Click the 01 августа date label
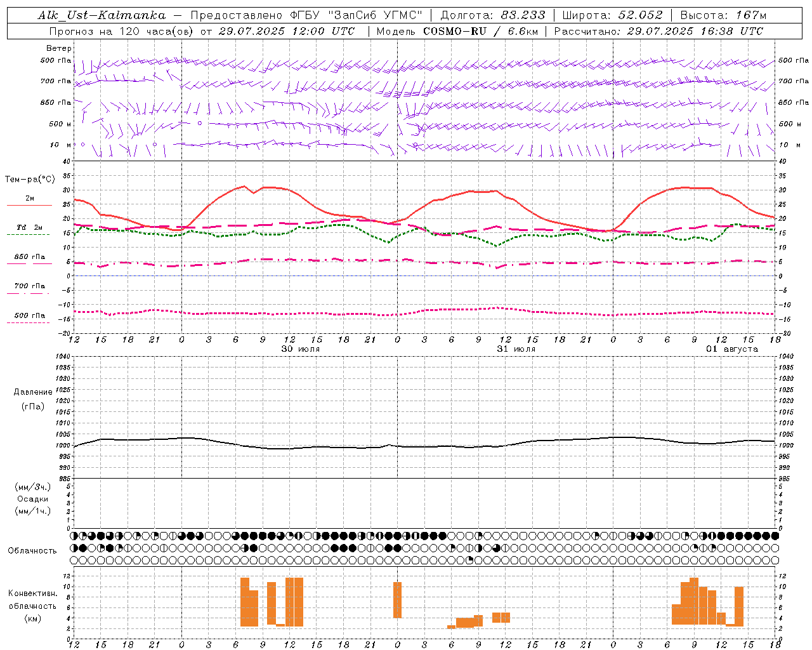Viewport: 812px width, 650px height. click(732, 349)
